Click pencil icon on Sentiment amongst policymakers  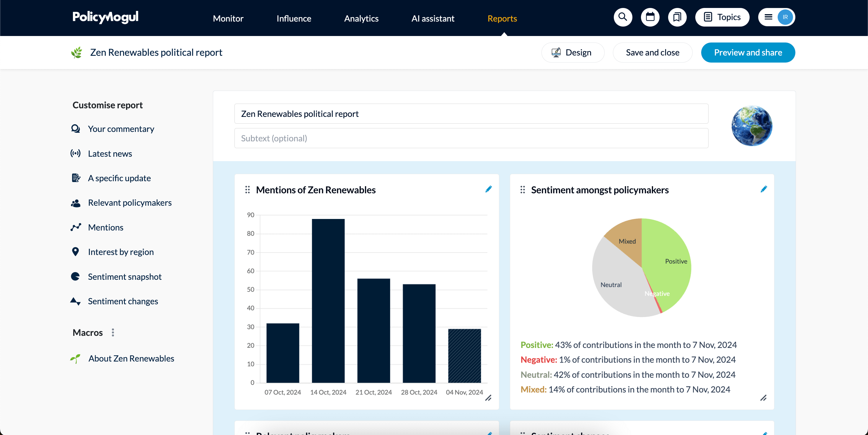coord(763,189)
